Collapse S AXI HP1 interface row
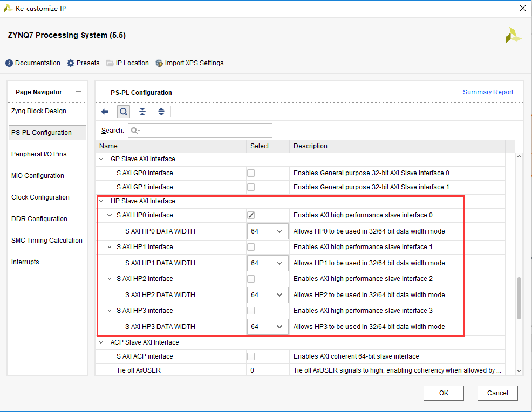Viewport: 532px width, 412px height. (x=110, y=247)
